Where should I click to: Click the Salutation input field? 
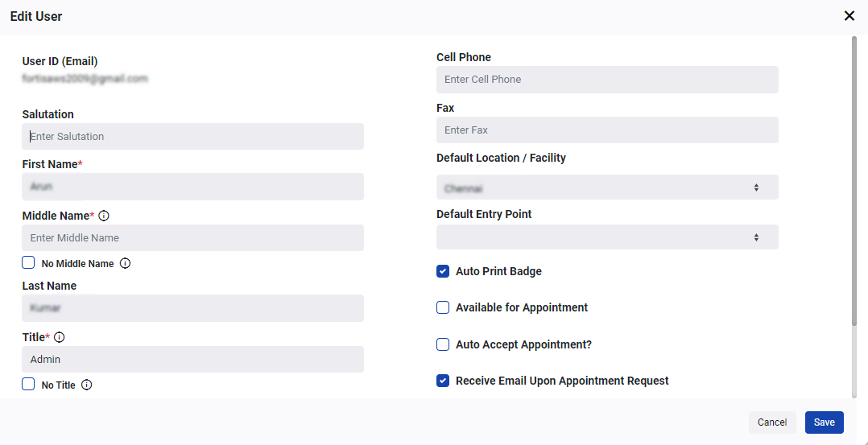click(192, 136)
